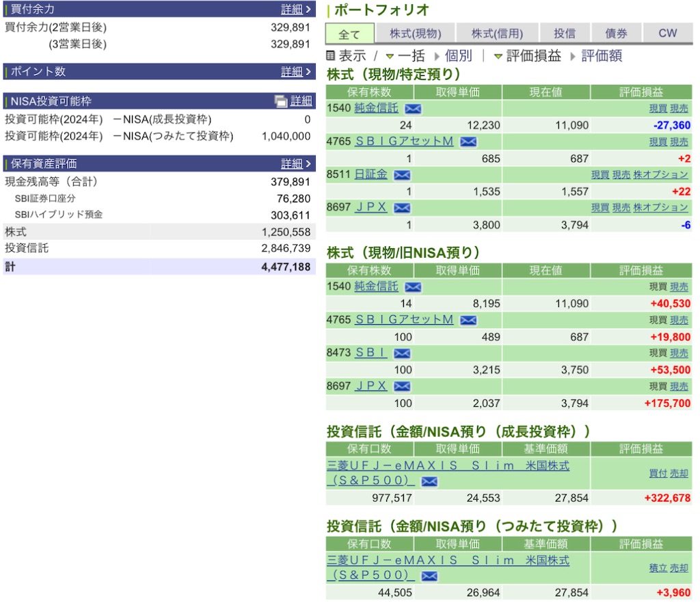Click SBIハイブリッド預金 value 303,611
The height and width of the screenshot is (603, 700).
tap(290, 215)
